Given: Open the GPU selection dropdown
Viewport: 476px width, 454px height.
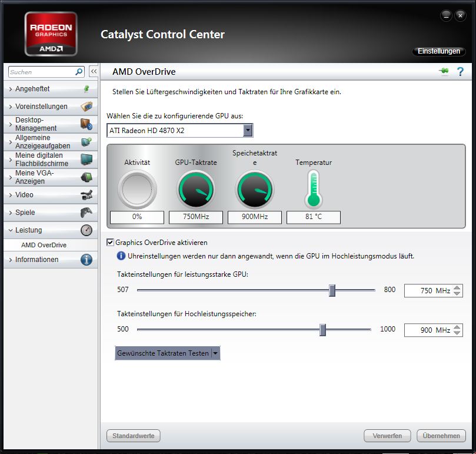Looking at the screenshot, I should [248, 130].
